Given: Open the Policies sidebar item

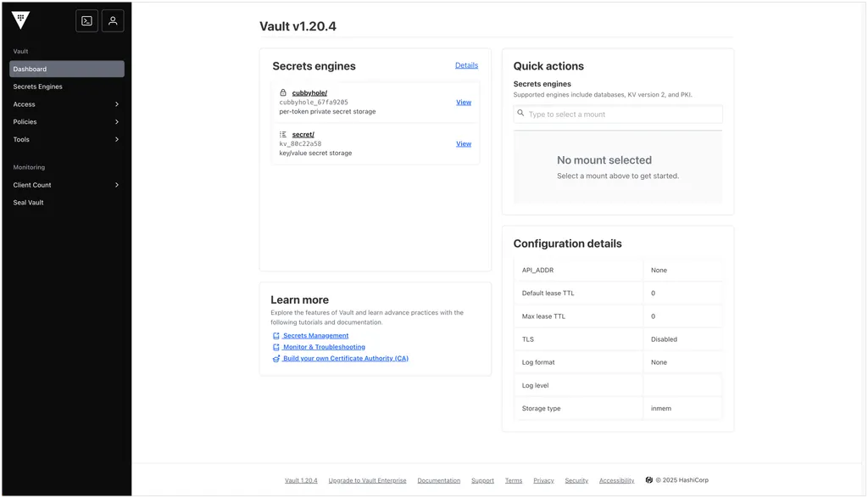Looking at the screenshot, I should pyautogui.click(x=67, y=122).
